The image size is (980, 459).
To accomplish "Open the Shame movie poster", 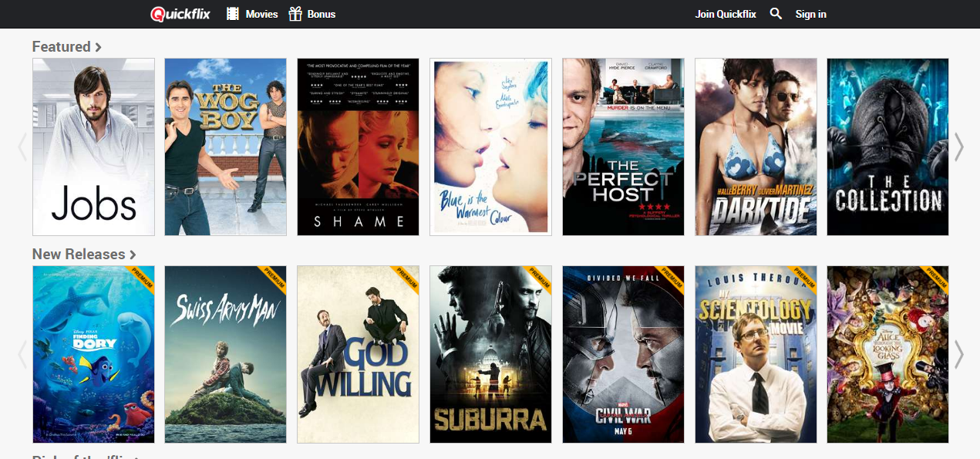I will pyautogui.click(x=359, y=147).
